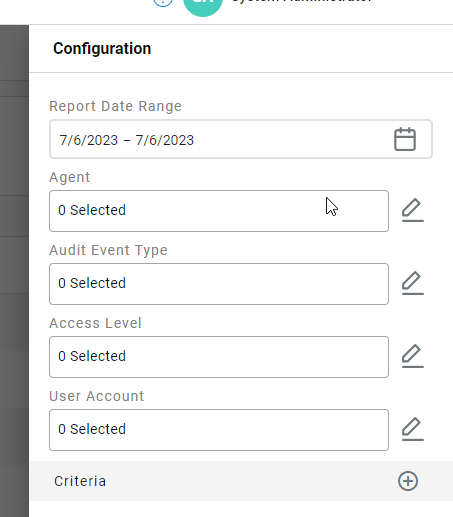453x517 pixels.
Task: Open the calendar picker for Report Date Range
Action: coord(405,139)
